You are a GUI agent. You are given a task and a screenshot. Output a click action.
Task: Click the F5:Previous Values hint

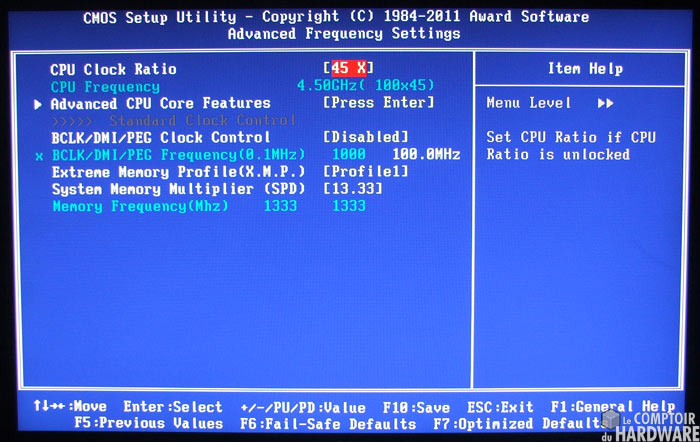[149, 423]
